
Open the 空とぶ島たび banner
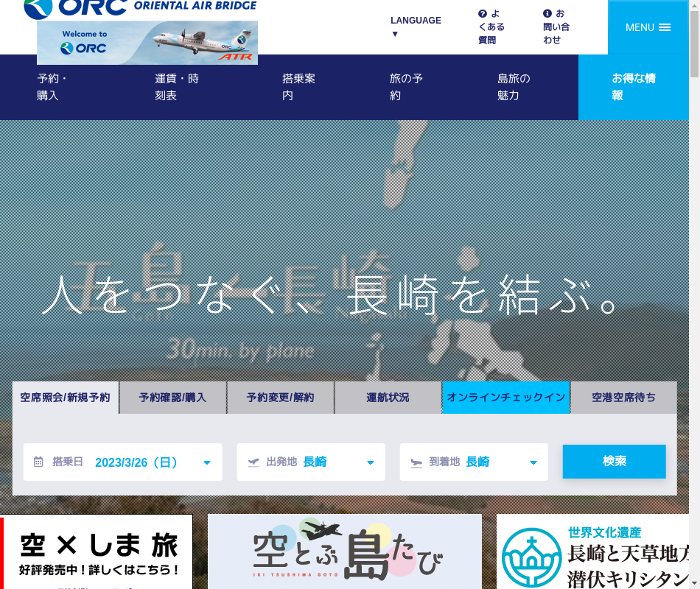click(344, 551)
